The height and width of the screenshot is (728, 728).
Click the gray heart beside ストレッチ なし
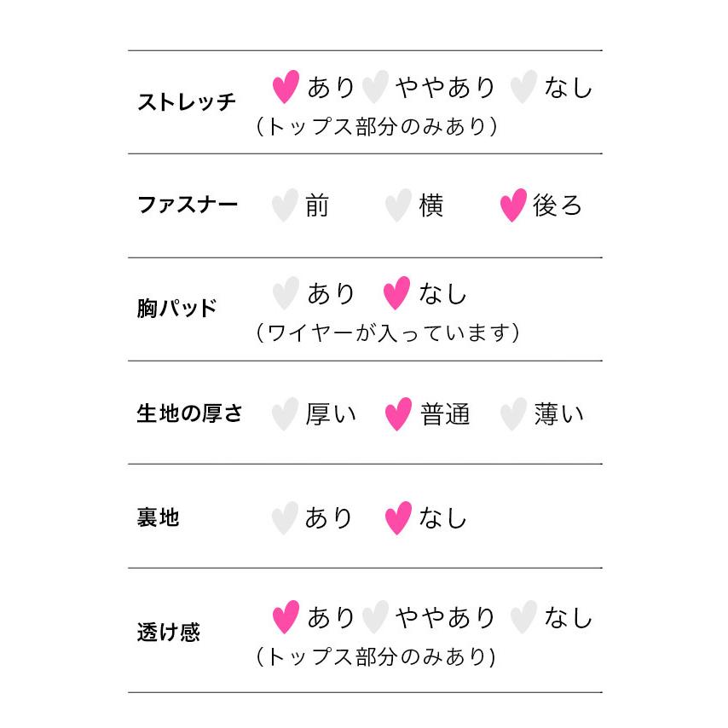pyautogui.click(x=523, y=87)
